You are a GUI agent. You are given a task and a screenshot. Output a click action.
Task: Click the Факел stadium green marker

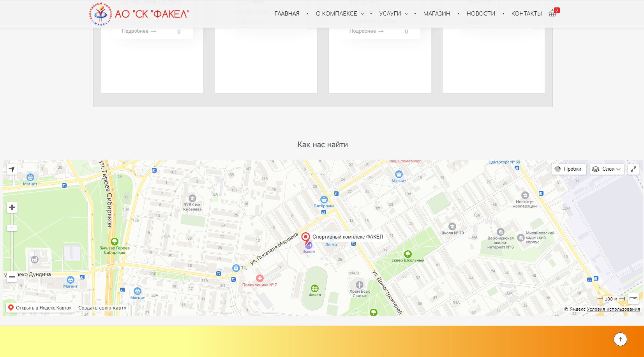tap(314, 288)
